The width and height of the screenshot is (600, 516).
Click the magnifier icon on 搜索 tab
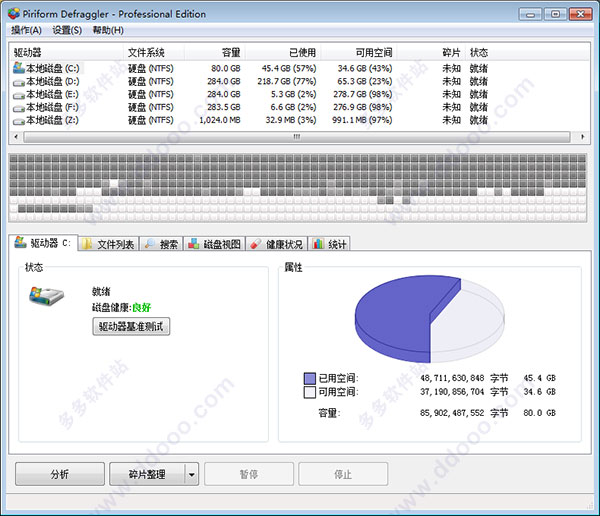(x=150, y=244)
